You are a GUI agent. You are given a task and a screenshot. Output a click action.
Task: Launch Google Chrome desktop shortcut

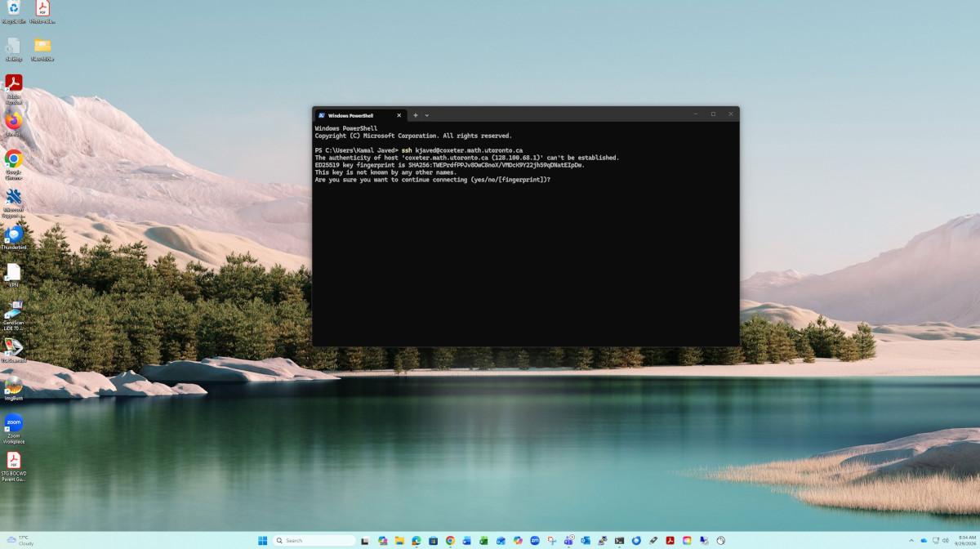[14, 164]
